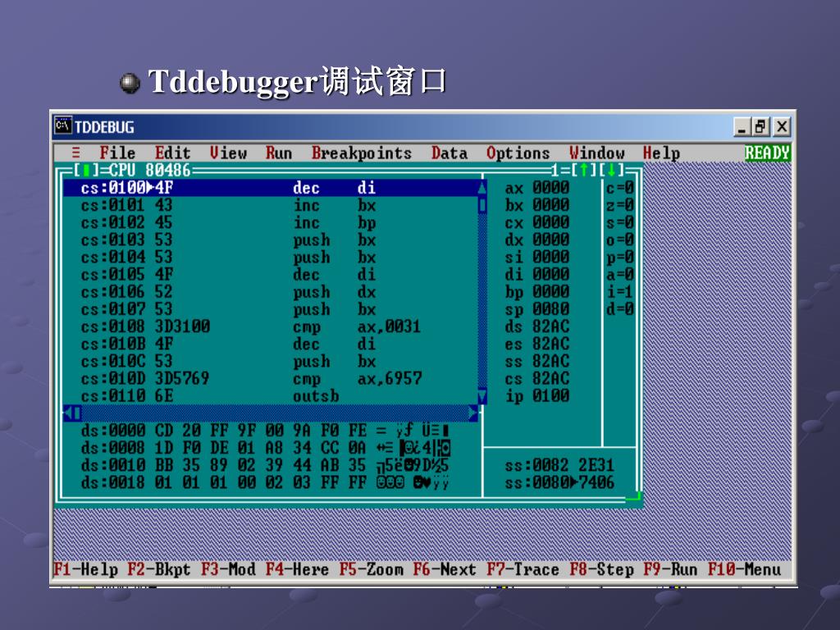Viewport: 840px width, 630px height.
Task: Select the ax 0000 register
Action: pos(536,188)
